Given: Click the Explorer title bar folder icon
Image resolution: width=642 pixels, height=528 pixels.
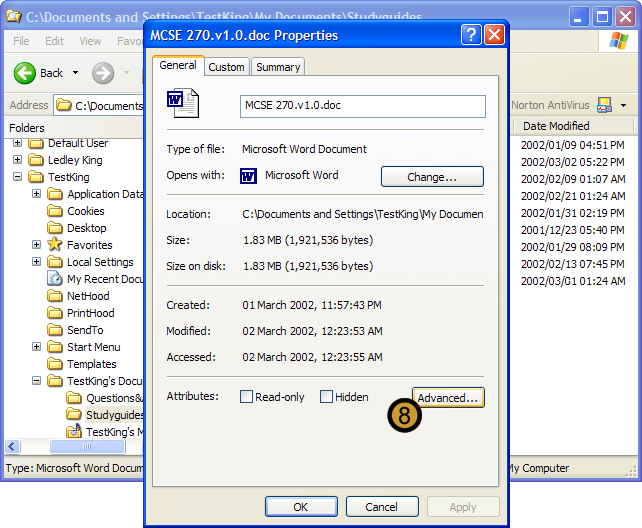Looking at the screenshot, I should [x=14, y=16].
